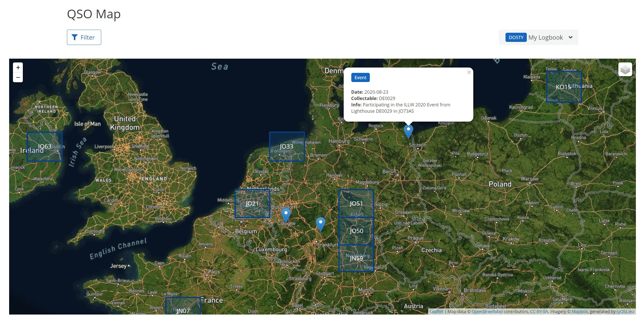644x329 pixels.
Task: Click the map zoom out minus button
Action: [18, 77]
